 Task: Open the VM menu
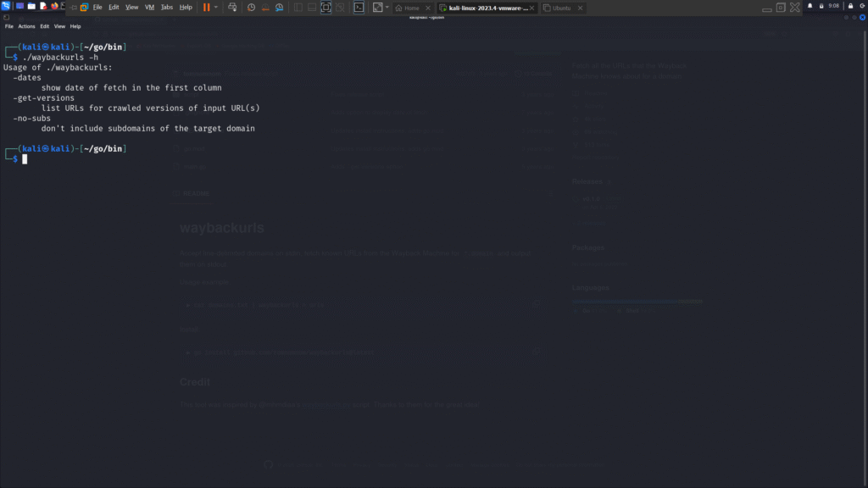click(x=149, y=7)
